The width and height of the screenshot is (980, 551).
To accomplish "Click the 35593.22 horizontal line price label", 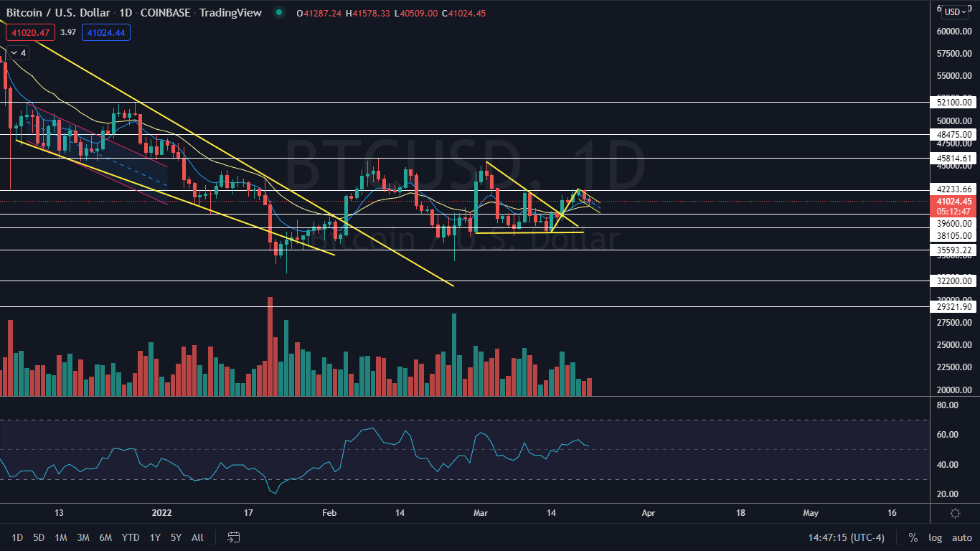I will pos(954,250).
